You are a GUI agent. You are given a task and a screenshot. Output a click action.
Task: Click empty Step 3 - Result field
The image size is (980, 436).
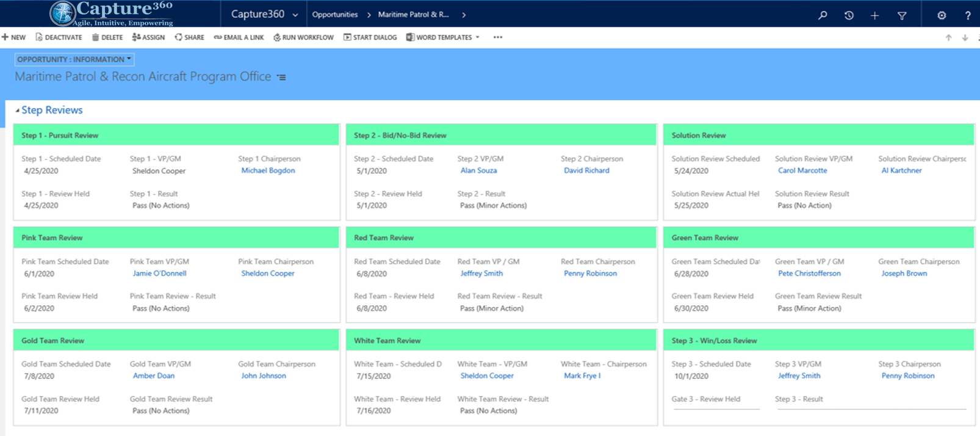(x=871, y=410)
